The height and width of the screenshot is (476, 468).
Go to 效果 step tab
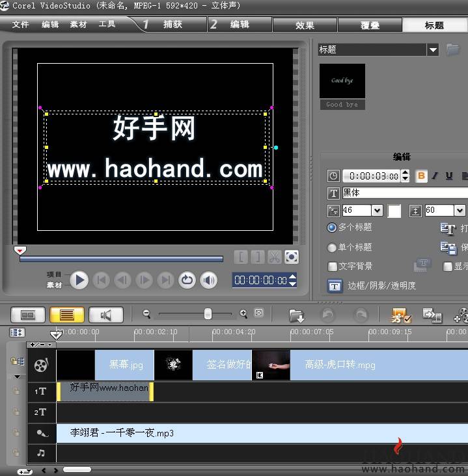click(x=305, y=25)
